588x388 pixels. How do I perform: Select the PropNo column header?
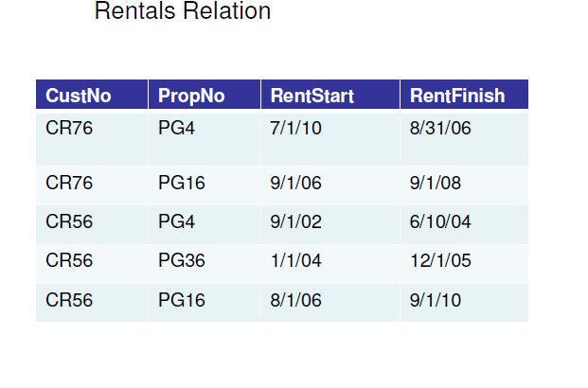click(191, 96)
